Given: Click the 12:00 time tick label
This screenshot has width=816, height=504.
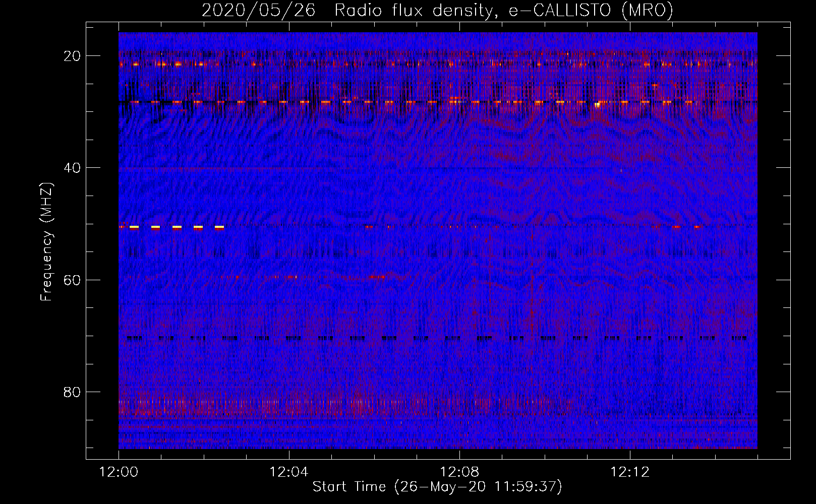Looking at the screenshot, I should [x=119, y=472].
